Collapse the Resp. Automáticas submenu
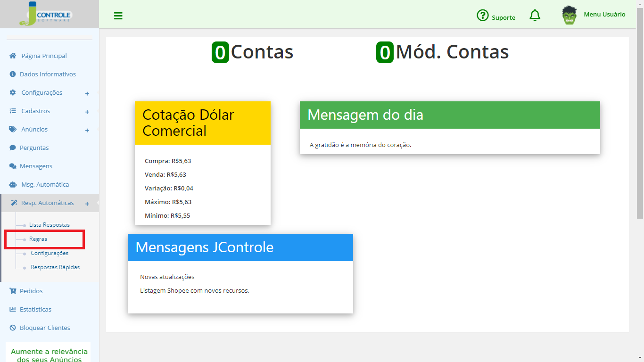Image resolution: width=644 pixels, height=362 pixels. tap(87, 204)
